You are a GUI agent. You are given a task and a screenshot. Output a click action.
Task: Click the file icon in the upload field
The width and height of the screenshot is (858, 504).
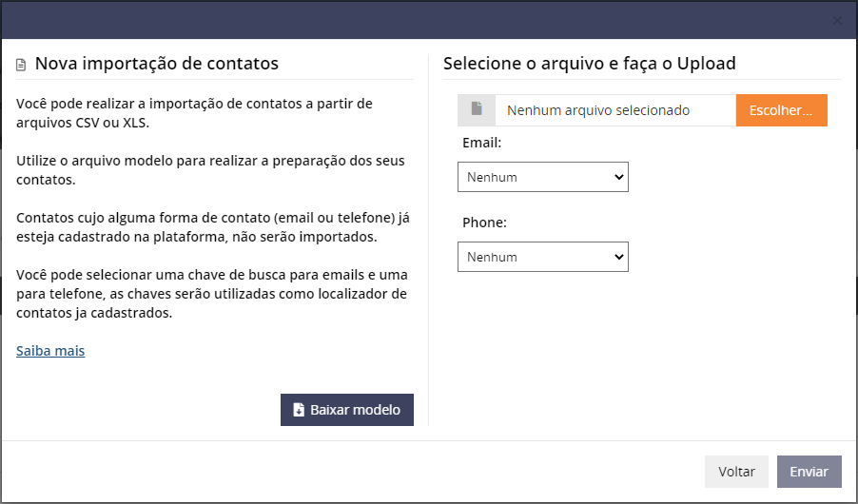[477, 109]
